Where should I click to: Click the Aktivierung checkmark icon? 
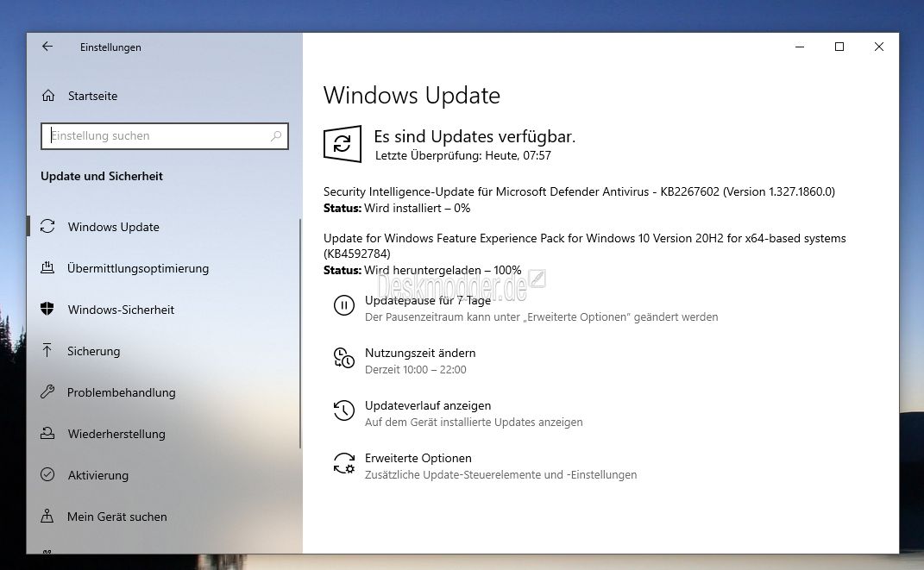[x=47, y=474]
